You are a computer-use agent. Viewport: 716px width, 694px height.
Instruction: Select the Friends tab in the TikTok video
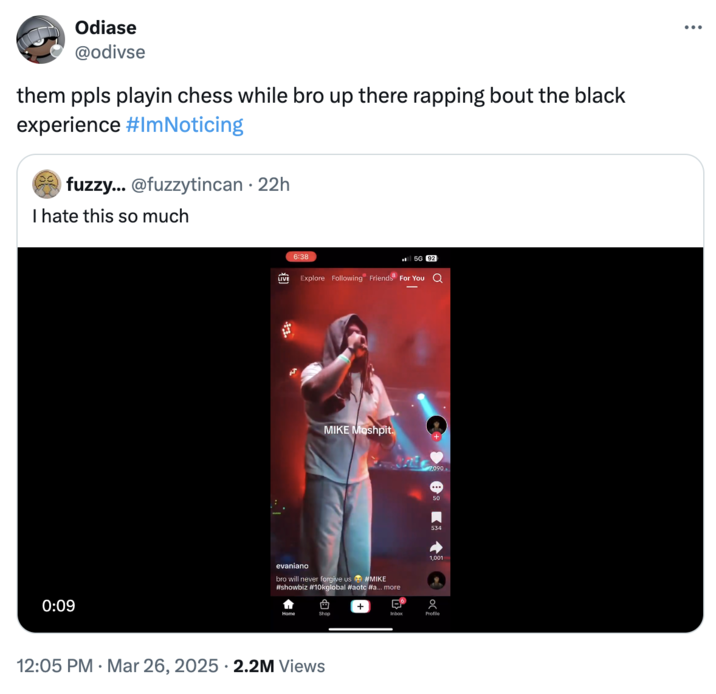pyautogui.click(x=381, y=278)
